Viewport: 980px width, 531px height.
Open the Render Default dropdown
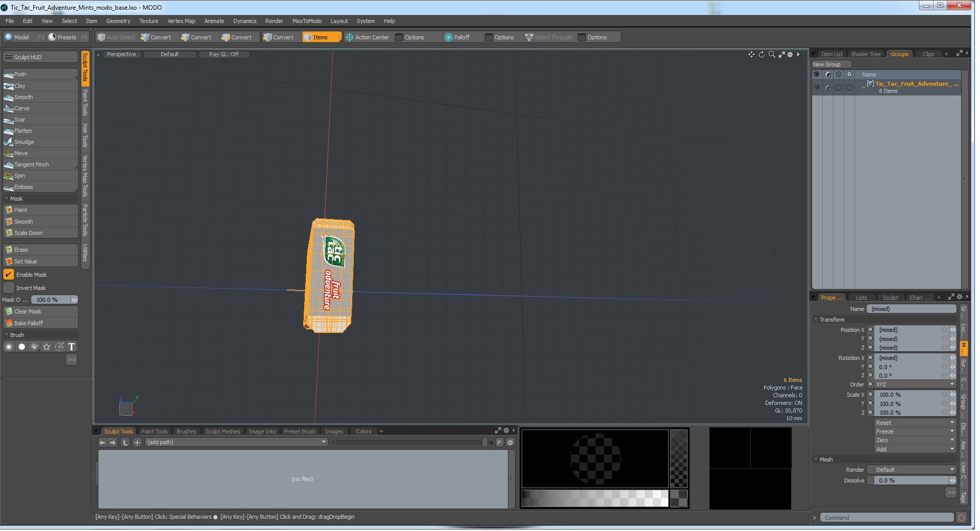coord(915,470)
